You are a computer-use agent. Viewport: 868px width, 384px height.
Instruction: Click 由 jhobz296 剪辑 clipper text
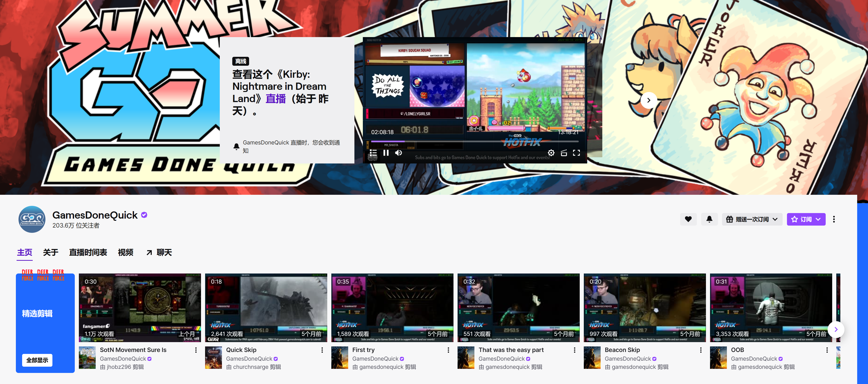122,367
